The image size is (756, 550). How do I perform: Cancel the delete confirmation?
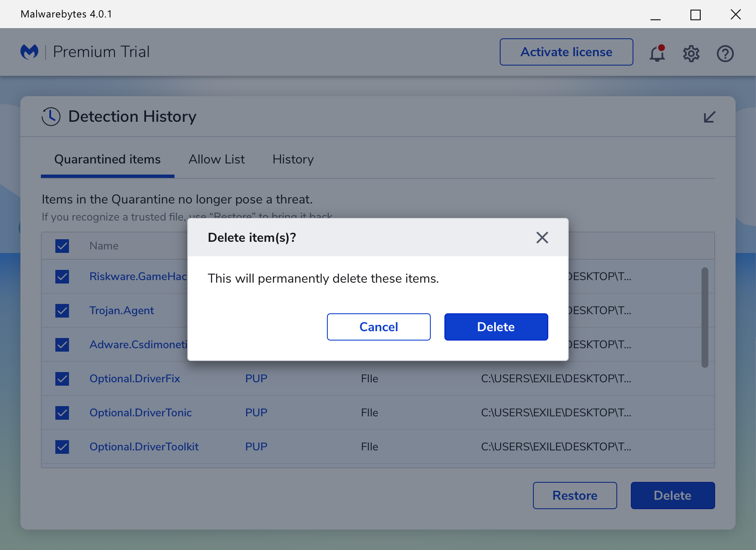pyautogui.click(x=379, y=327)
